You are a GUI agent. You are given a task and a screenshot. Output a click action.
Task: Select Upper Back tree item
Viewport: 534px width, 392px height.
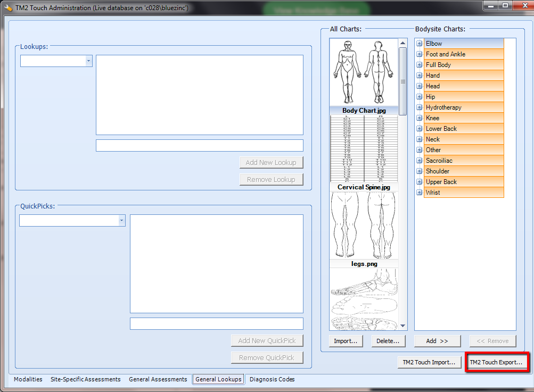tap(464, 182)
